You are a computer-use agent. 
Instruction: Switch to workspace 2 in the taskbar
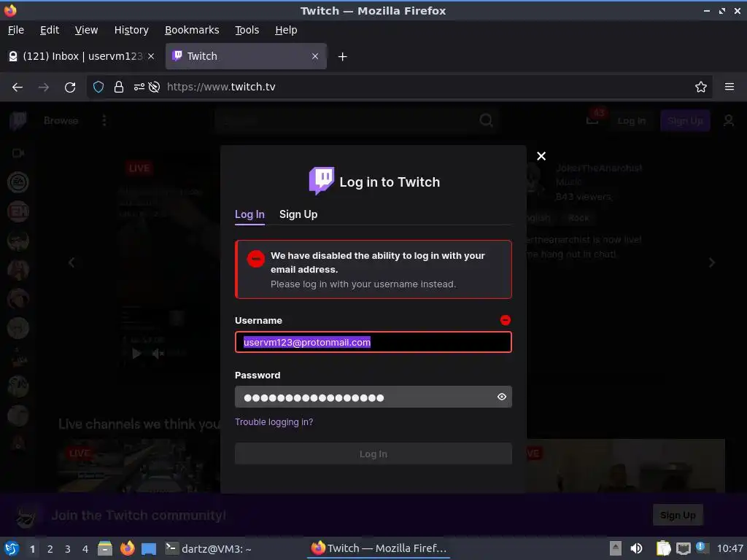(50, 549)
